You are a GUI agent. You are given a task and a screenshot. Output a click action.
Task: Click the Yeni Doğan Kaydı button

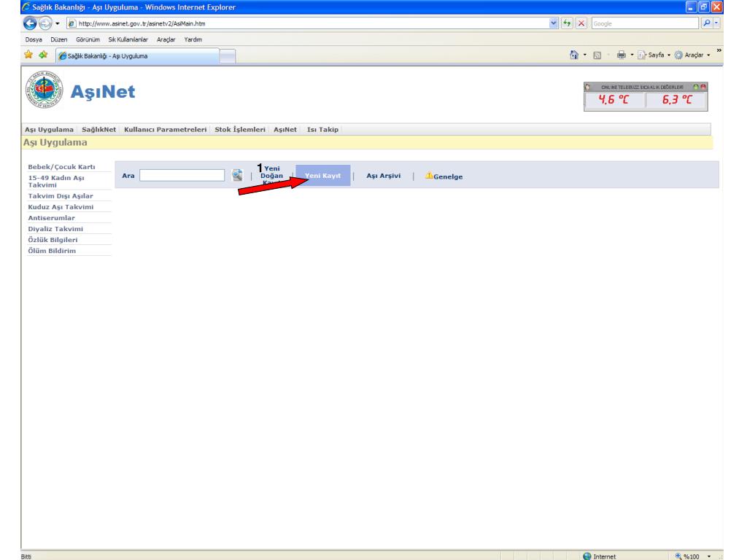(271, 175)
